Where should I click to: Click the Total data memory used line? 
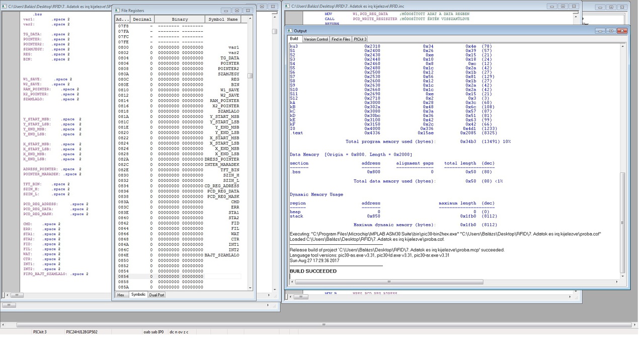428,181
